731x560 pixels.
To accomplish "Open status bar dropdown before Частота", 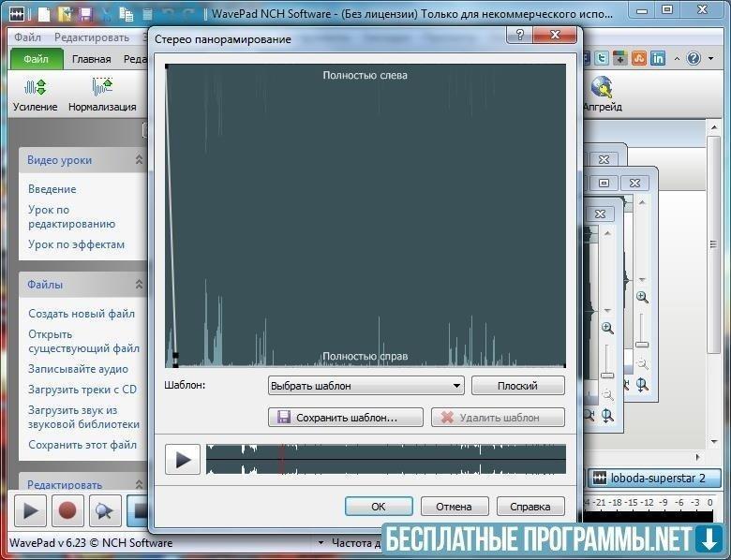I will pos(321,543).
